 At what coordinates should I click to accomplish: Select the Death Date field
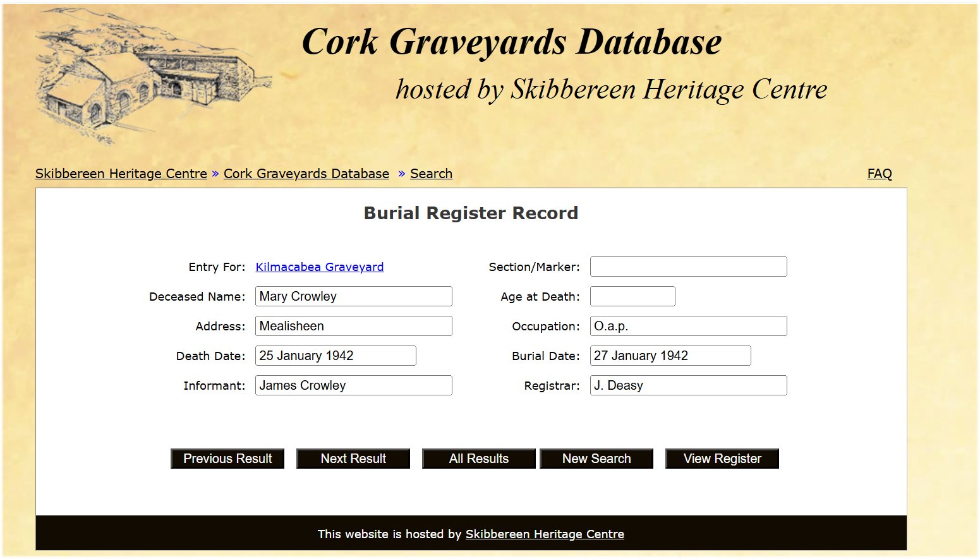click(x=336, y=356)
